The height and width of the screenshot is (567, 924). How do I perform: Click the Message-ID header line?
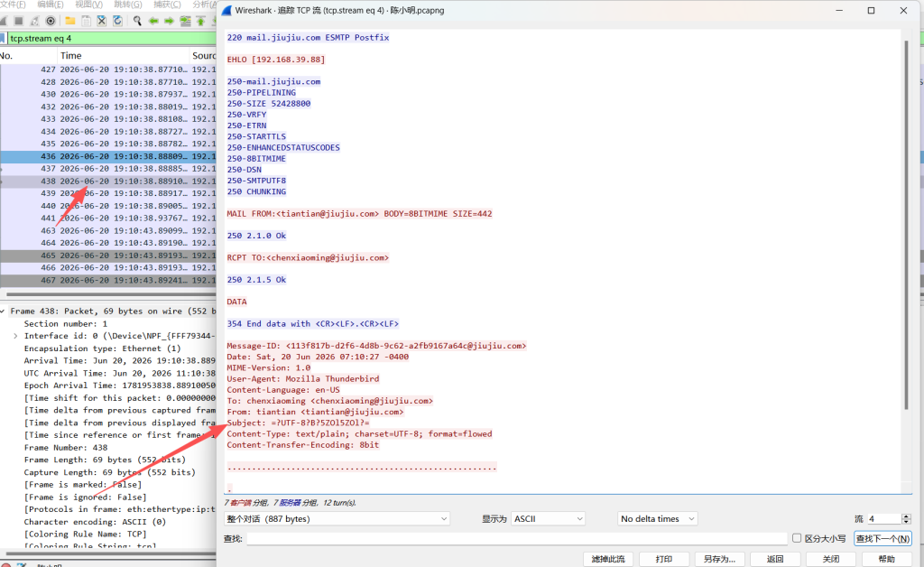tap(376, 346)
